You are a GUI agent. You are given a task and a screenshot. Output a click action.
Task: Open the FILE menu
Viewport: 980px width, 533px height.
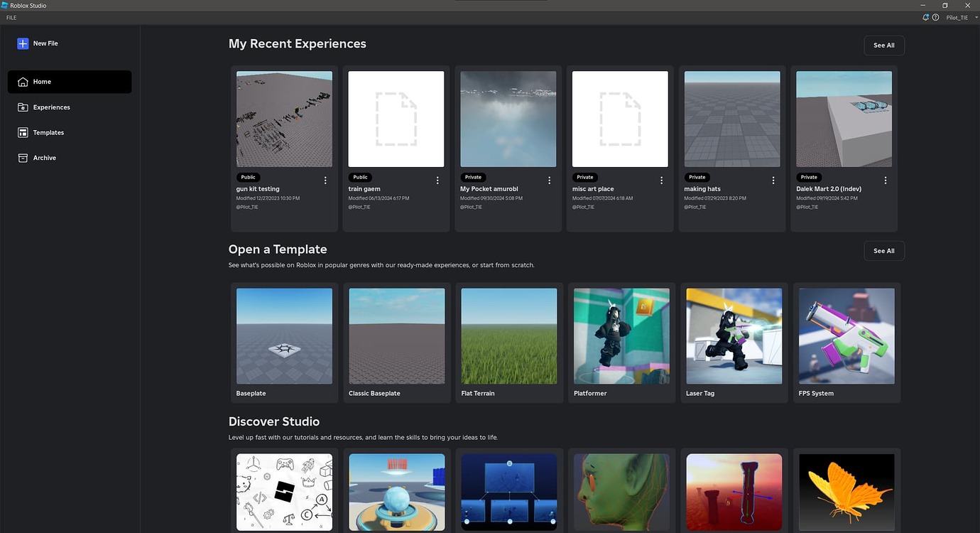point(11,17)
